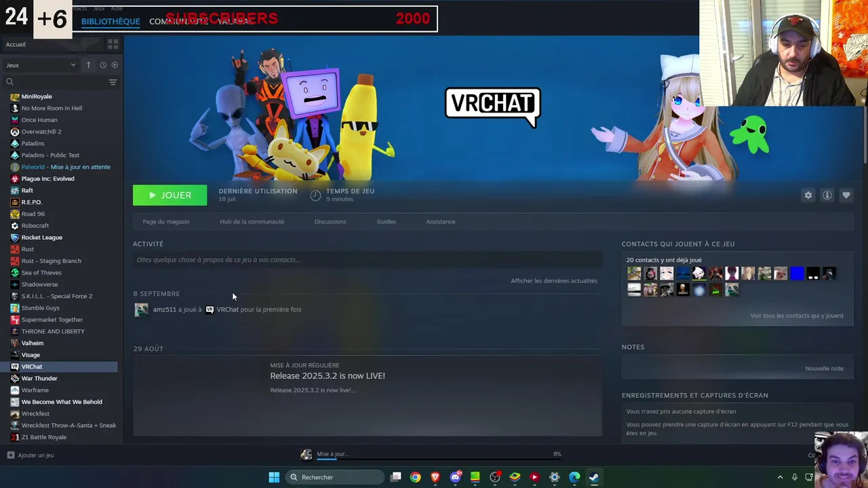The height and width of the screenshot is (488, 868).
Task: Open Assistance tab for VRChat
Action: pyautogui.click(x=441, y=222)
